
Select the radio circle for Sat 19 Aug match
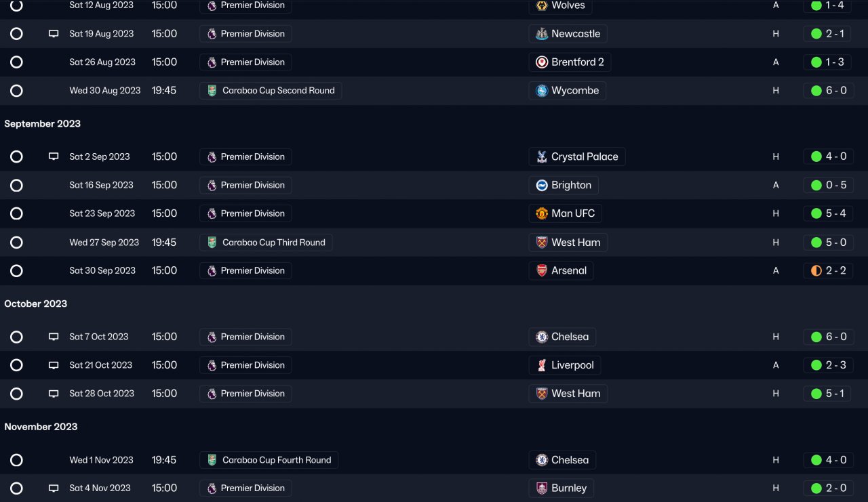(x=17, y=34)
